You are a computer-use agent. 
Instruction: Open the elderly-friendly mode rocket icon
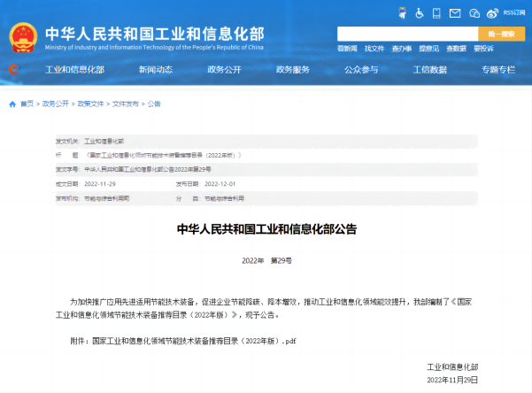[x=403, y=13]
